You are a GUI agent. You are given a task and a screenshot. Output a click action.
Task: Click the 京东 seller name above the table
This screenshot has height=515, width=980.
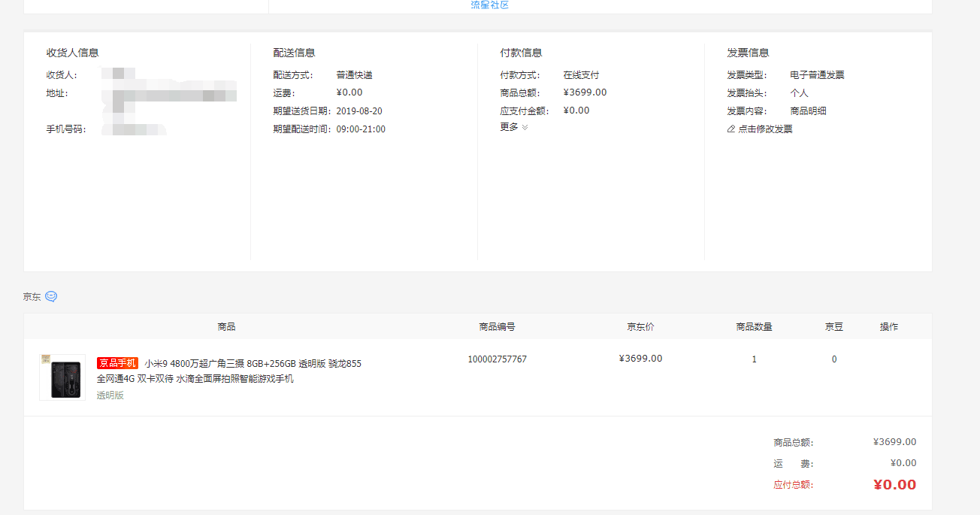coord(32,297)
